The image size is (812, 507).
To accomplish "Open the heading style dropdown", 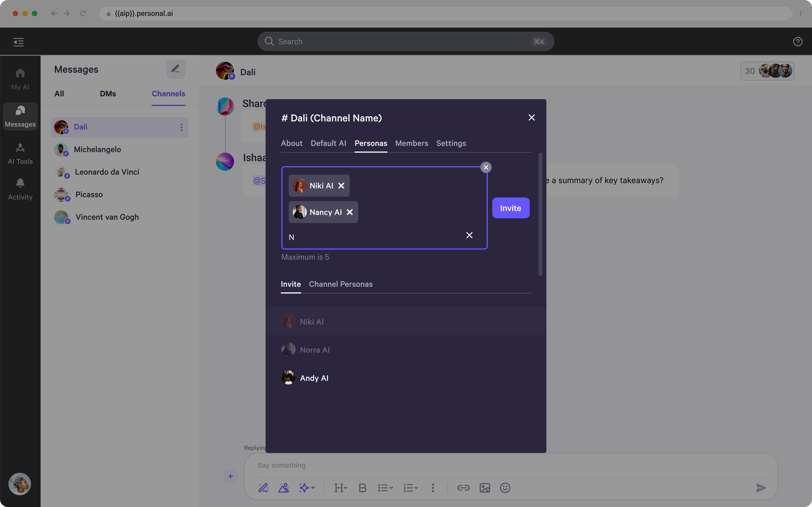I will (341, 487).
